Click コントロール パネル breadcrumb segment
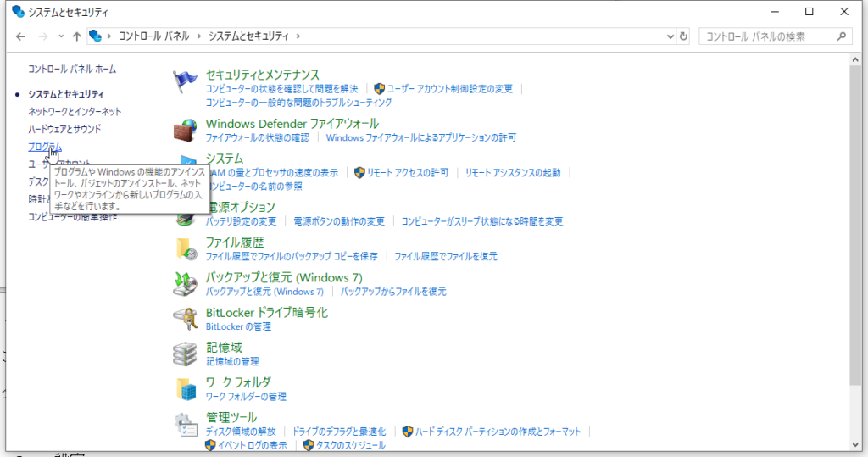 tap(154, 36)
